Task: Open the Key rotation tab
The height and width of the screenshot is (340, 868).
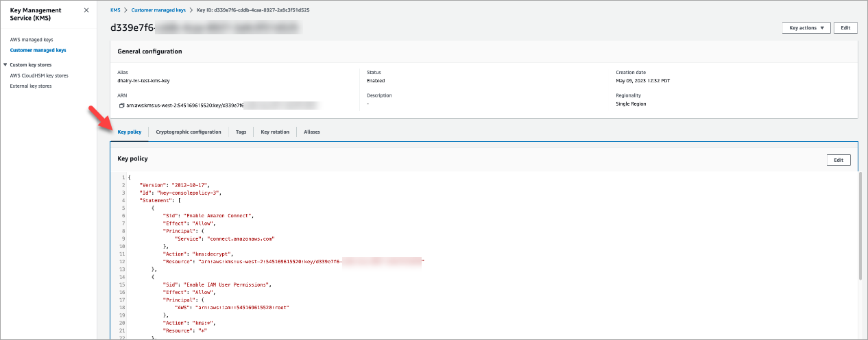Action: pyautogui.click(x=275, y=132)
